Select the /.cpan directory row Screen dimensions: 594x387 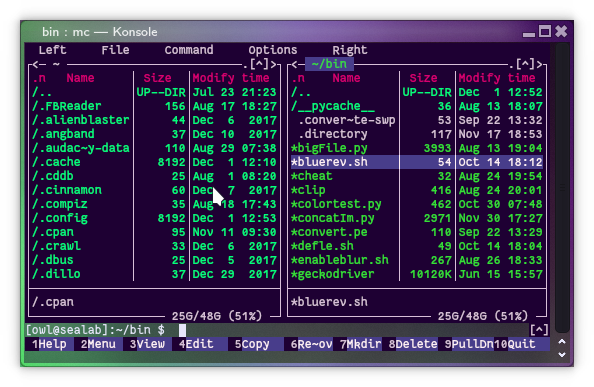(155, 232)
